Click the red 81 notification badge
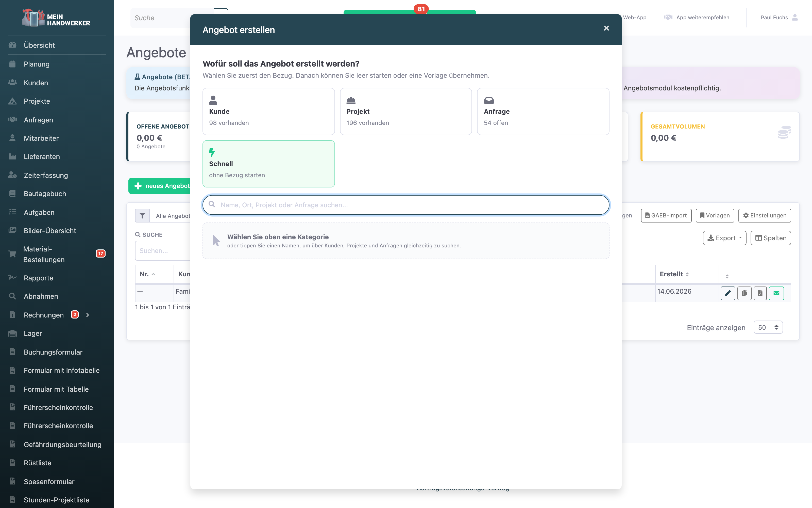 click(x=421, y=9)
